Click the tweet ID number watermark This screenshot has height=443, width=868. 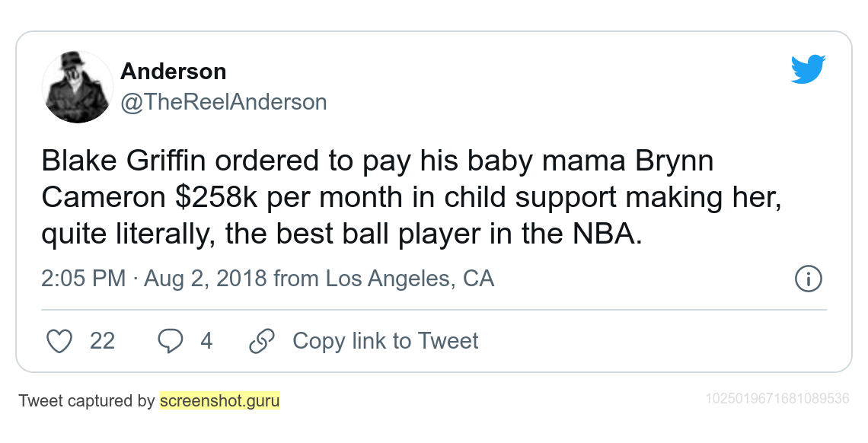click(x=777, y=399)
